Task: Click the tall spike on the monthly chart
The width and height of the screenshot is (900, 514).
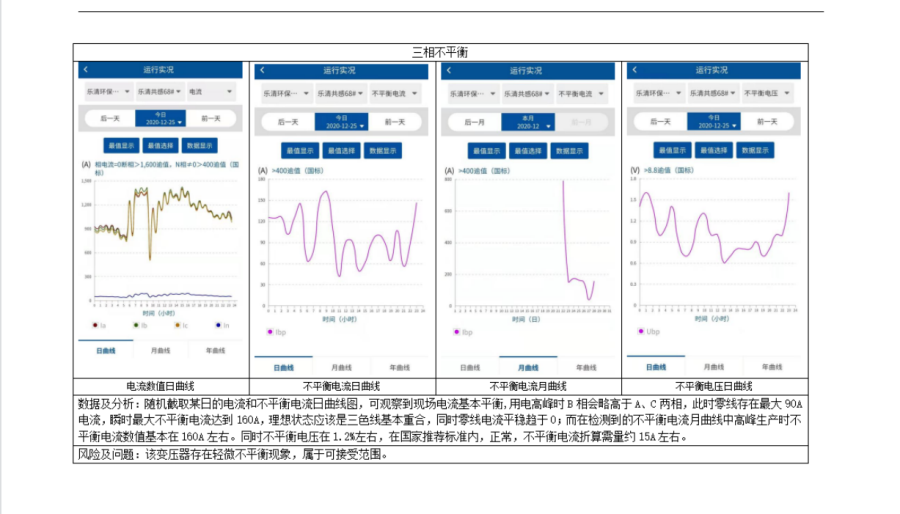Action: [563, 186]
